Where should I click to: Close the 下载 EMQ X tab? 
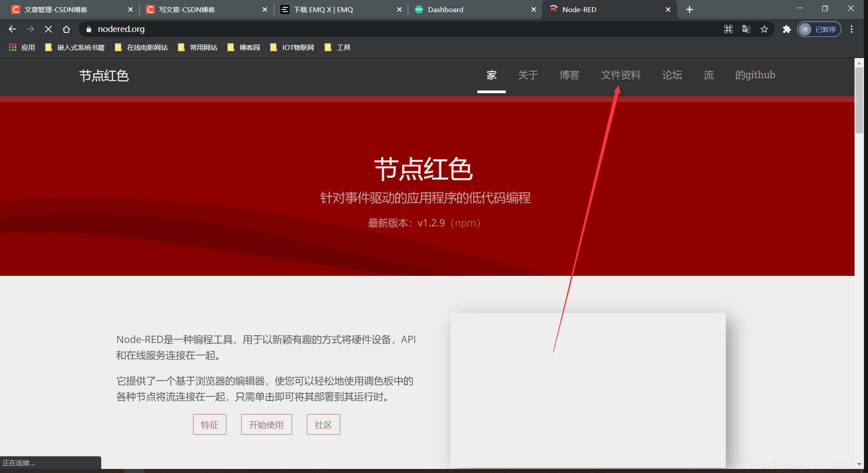click(x=399, y=9)
